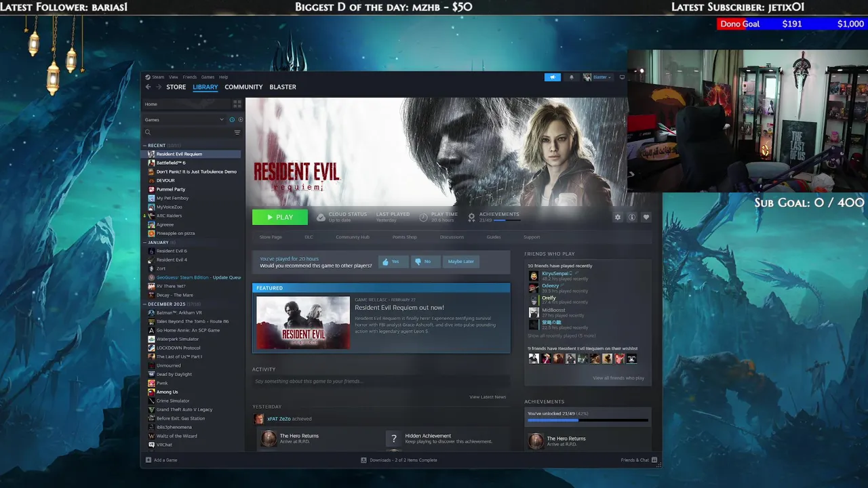Go back with the left arrow
Image resolution: width=868 pixels, height=488 pixels.
(148, 87)
